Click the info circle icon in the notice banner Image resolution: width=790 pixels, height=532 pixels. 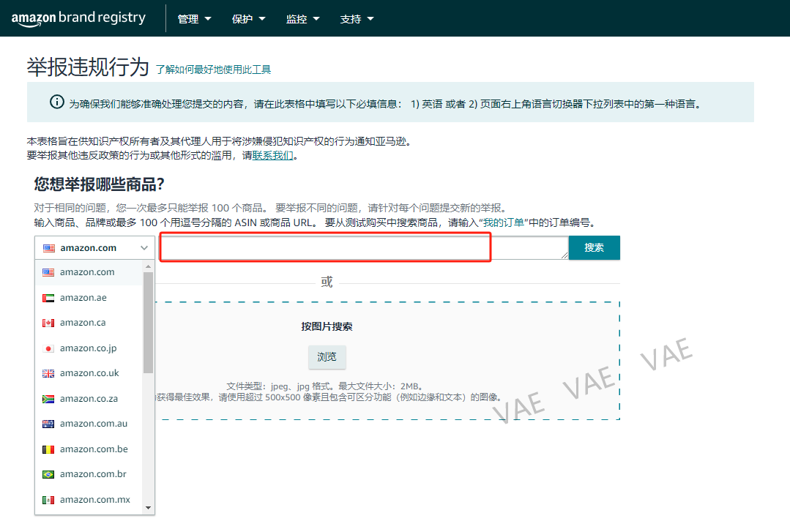tap(57, 102)
